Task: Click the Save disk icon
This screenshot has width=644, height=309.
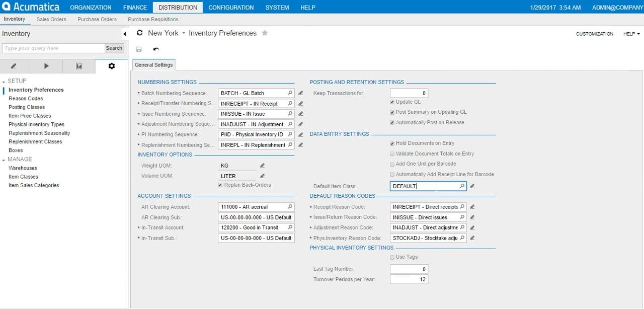Action: [x=139, y=49]
